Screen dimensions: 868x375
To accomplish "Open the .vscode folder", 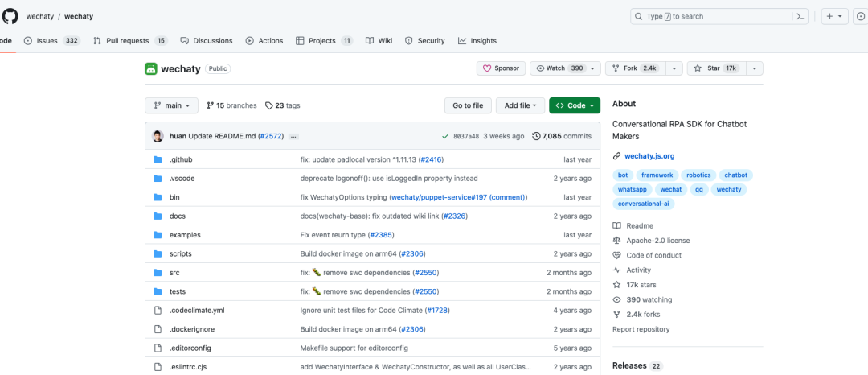I will (182, 179).
